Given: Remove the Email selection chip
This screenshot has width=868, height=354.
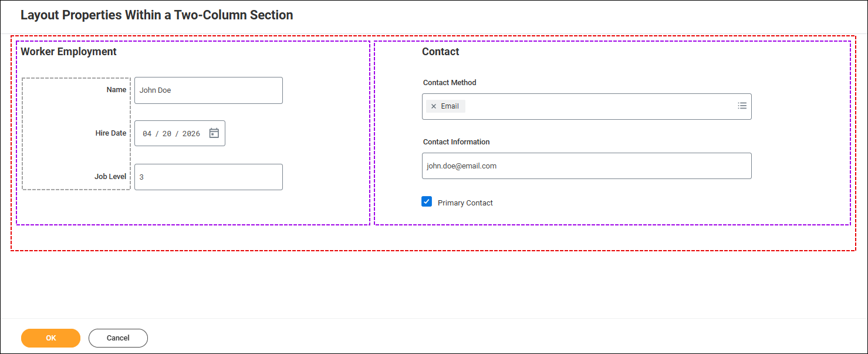Looking at the screenshot, I should tap(434, 106).
